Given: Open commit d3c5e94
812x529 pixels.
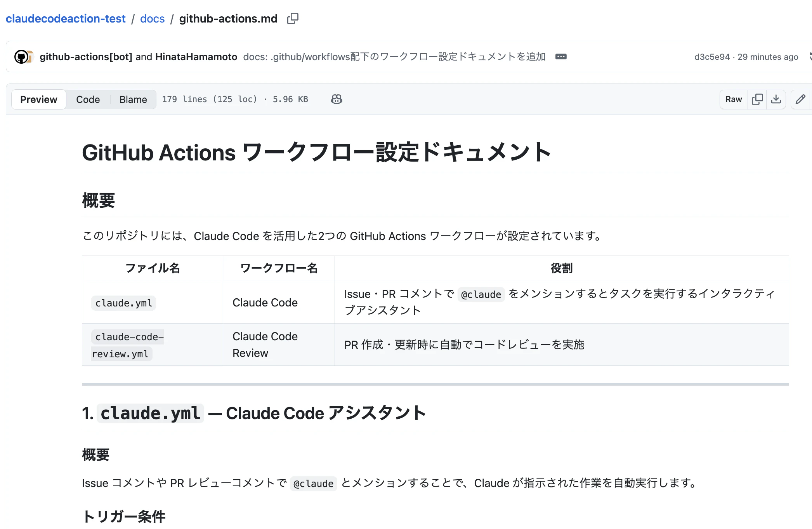Looking at the screenshot, I should (712, 57).
